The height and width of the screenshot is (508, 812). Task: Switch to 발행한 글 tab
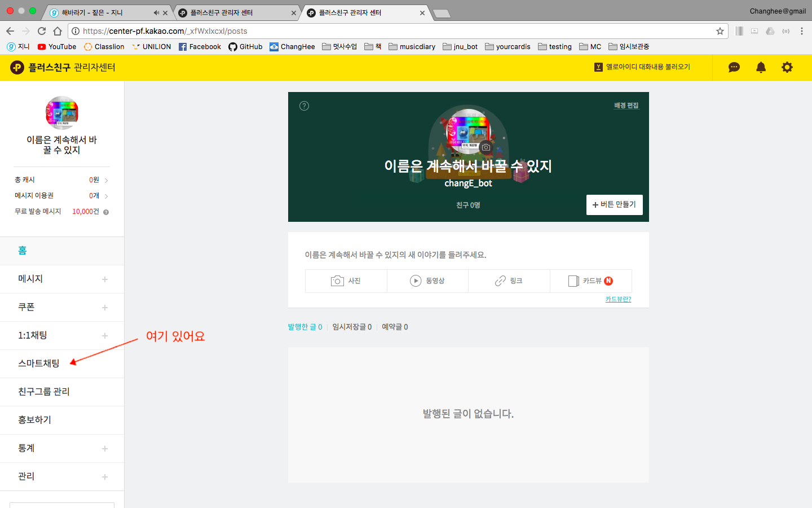[x=305, y=327]
